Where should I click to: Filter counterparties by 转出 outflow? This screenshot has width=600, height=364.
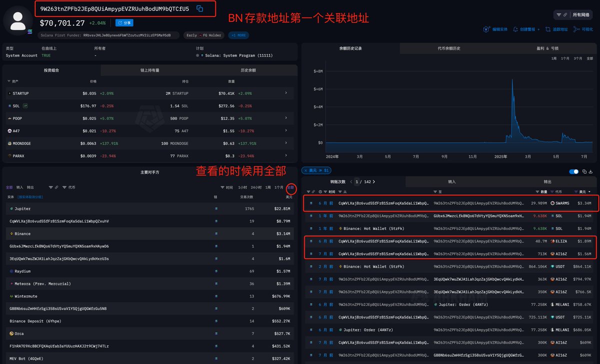30,187
